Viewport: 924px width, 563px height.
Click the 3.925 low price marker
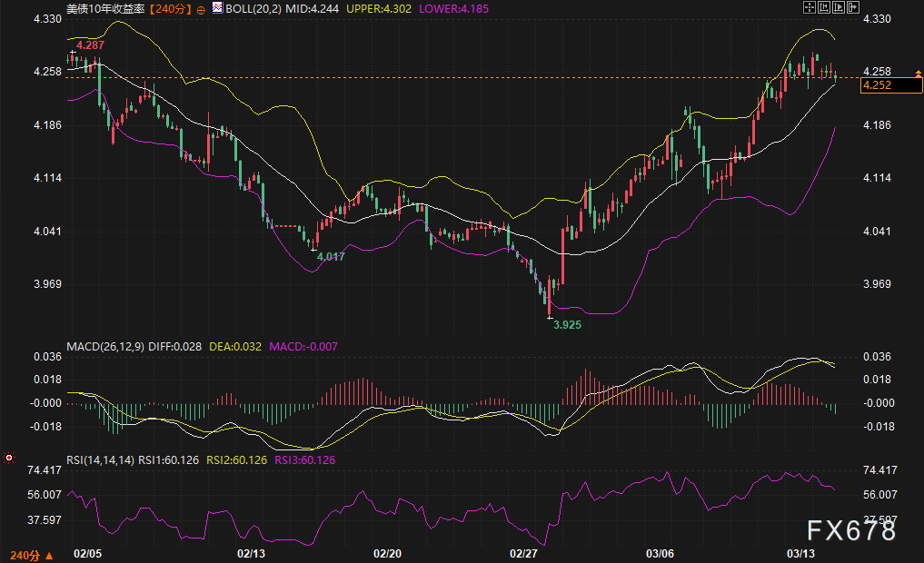tap(568, 324)
